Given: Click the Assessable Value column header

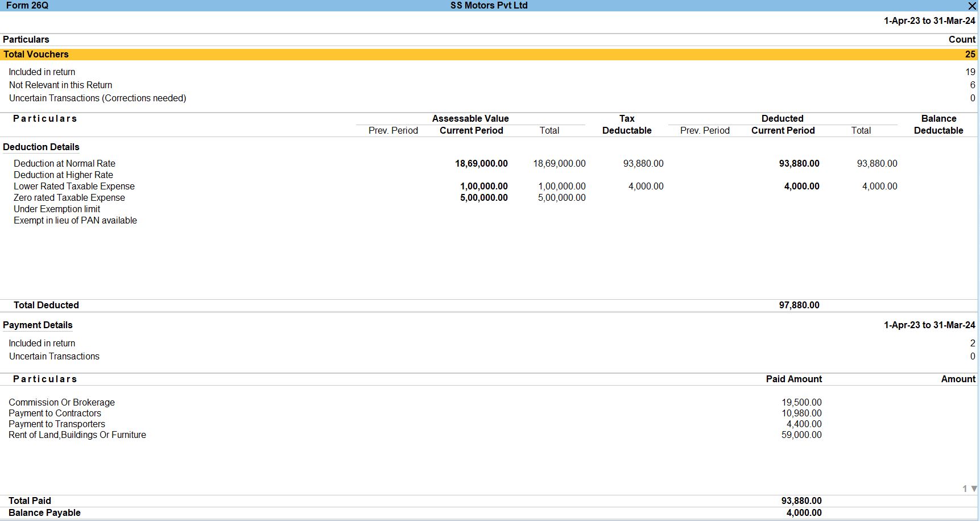Looking at the screenshot, I should (x=470, y=118).
